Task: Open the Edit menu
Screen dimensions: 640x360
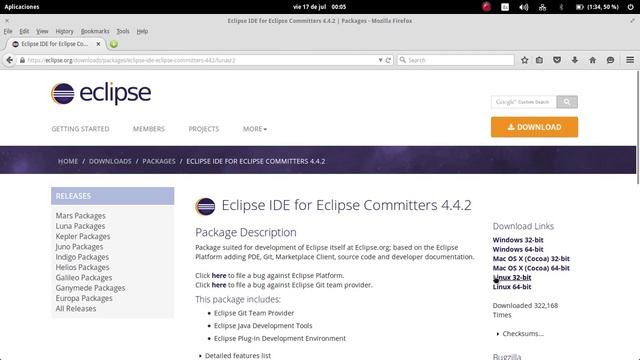Action: pyautogui.click(x=24, y=31)
